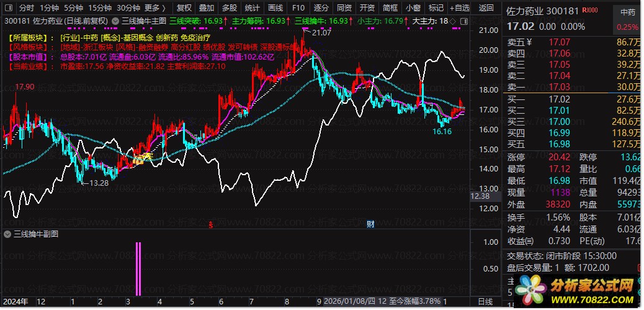Select the 卖三 price 17.05
The width and height of the screenshot is (644, 310).
pyautogui.click(x=560, y=65)
